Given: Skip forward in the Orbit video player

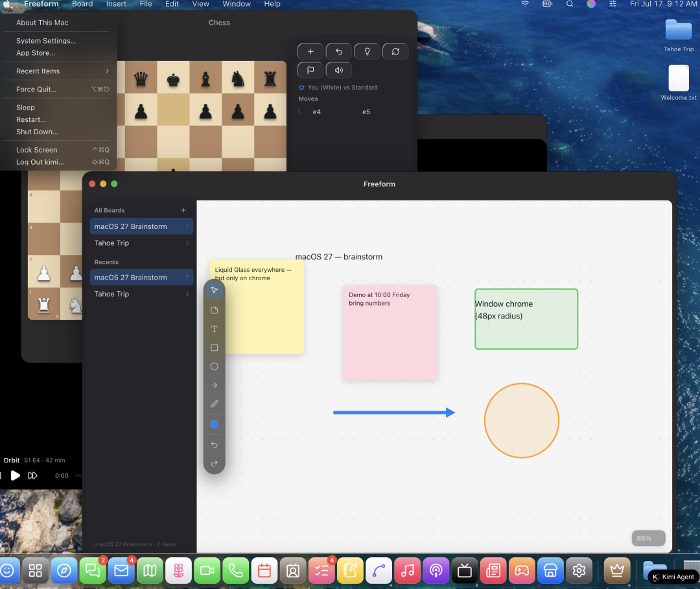Looking at the screenshot, I should click(x=32, y=475).
